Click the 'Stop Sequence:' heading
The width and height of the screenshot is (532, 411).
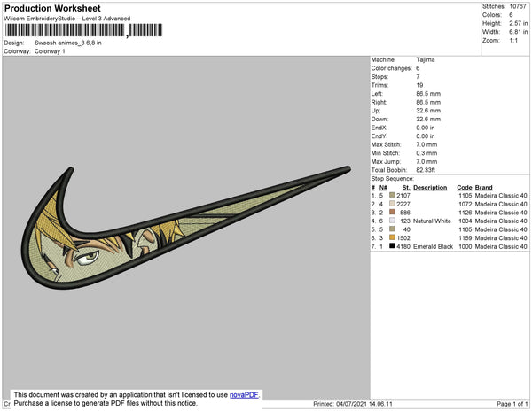click(x=393, y=179)
